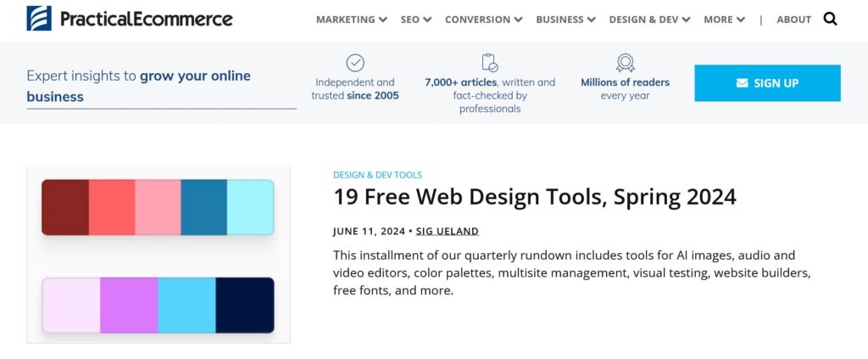View author Sig Ueland's page
868x359 pixels.
(448, 232)
